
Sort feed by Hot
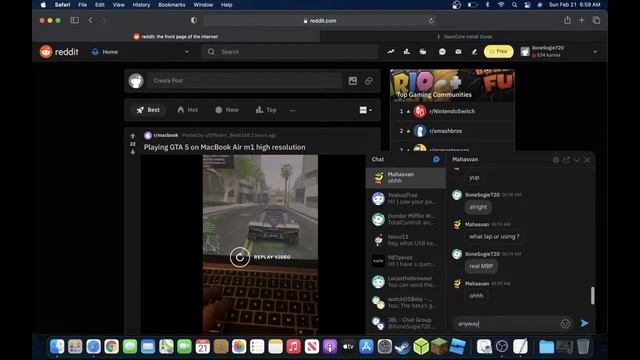coord(188,110)
